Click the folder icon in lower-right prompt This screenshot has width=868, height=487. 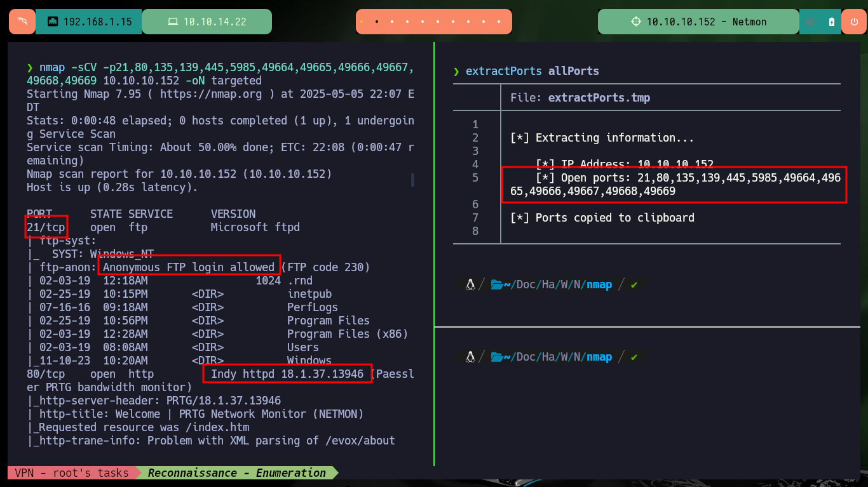click(497, 357)
